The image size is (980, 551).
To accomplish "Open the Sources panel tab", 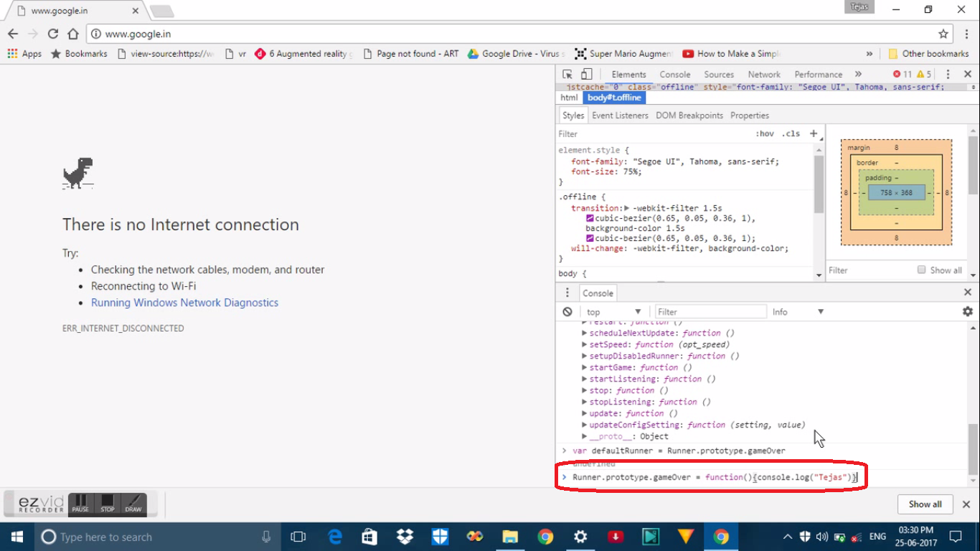I will tap(719, 75).
